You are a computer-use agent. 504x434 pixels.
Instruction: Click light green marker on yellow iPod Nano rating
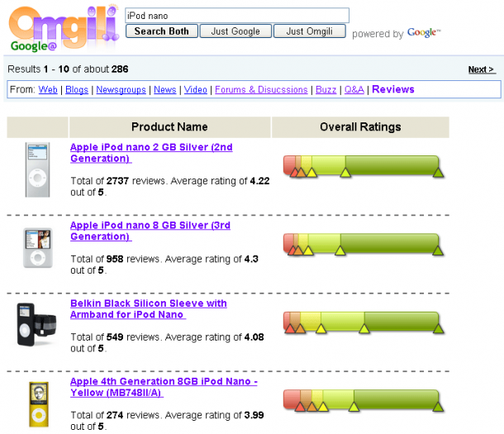click(x=354, y=407)
